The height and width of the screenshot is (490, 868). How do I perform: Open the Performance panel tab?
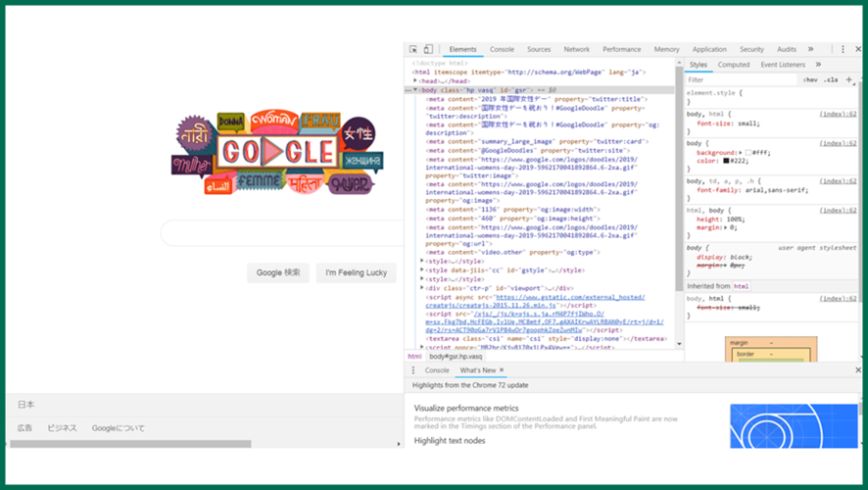[x=622, y=49]
